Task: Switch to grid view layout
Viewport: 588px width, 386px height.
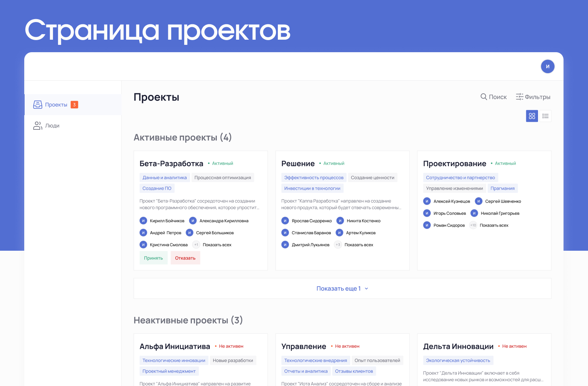Action: pos(532,116)
